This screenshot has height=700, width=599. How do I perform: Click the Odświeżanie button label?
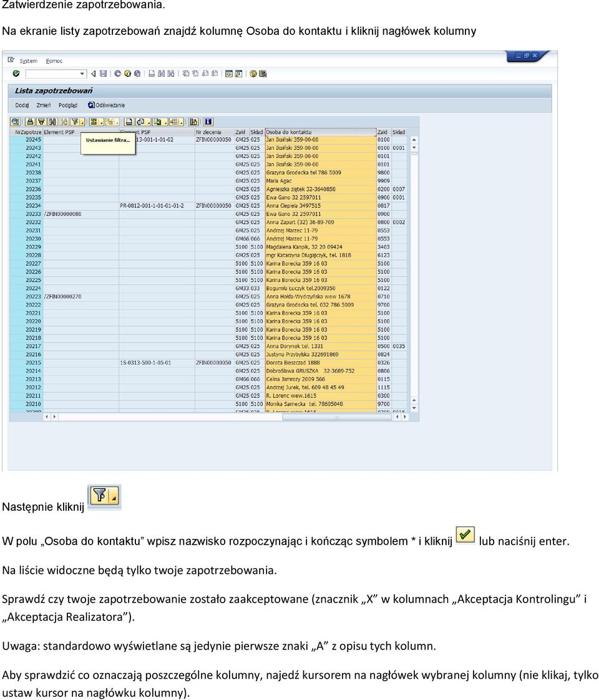(x=110, y=106)
